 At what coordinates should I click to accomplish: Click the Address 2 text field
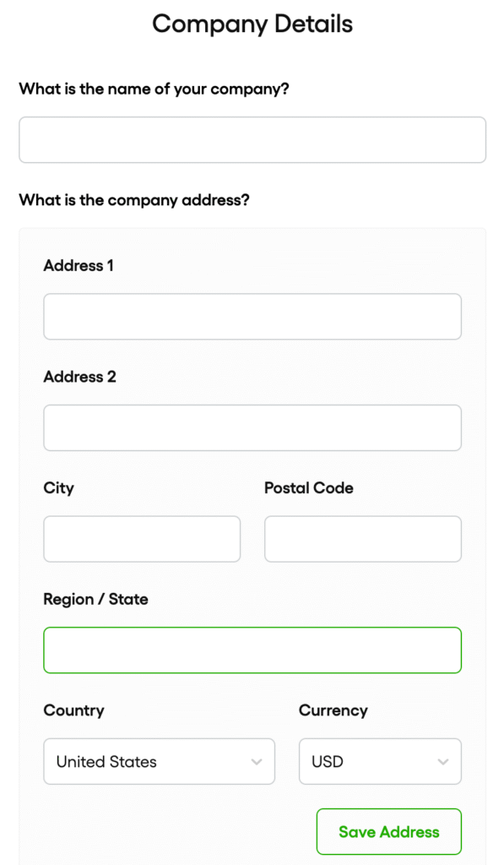(x=252, y=427)
